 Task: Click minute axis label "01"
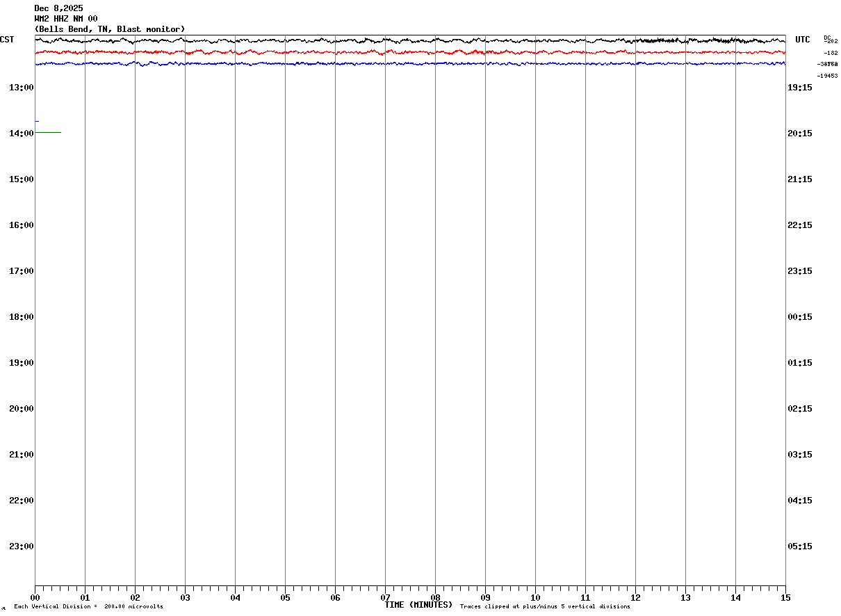[85, 597]
